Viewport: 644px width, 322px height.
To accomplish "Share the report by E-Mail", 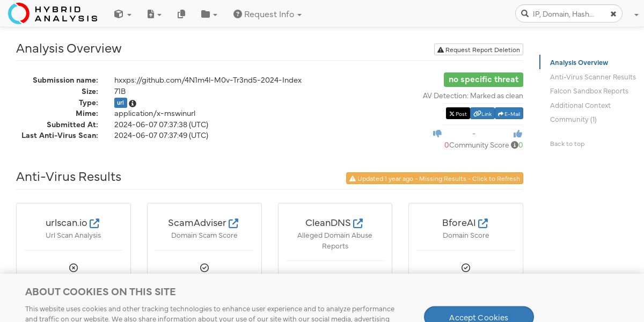I will tap(509, 114).
